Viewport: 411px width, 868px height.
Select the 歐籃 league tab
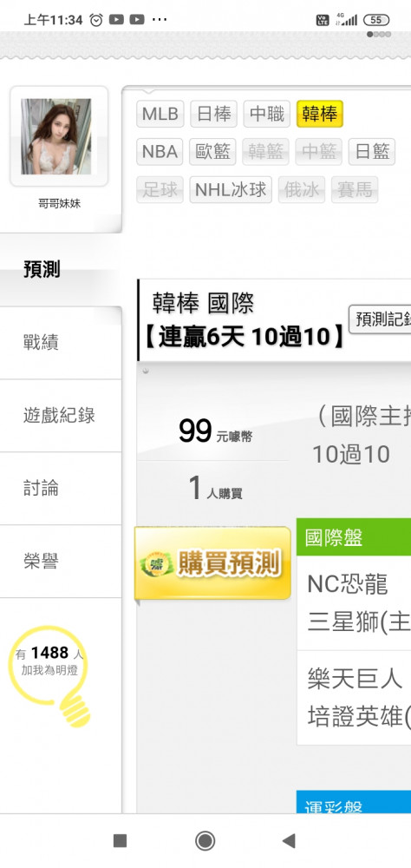coord(213,152)
